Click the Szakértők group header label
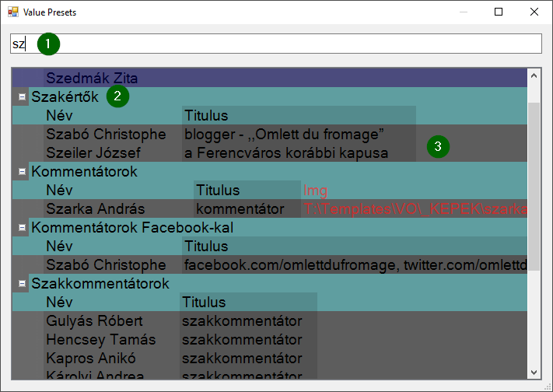This screenshot has height=392, width=553. tap(65, 97)
